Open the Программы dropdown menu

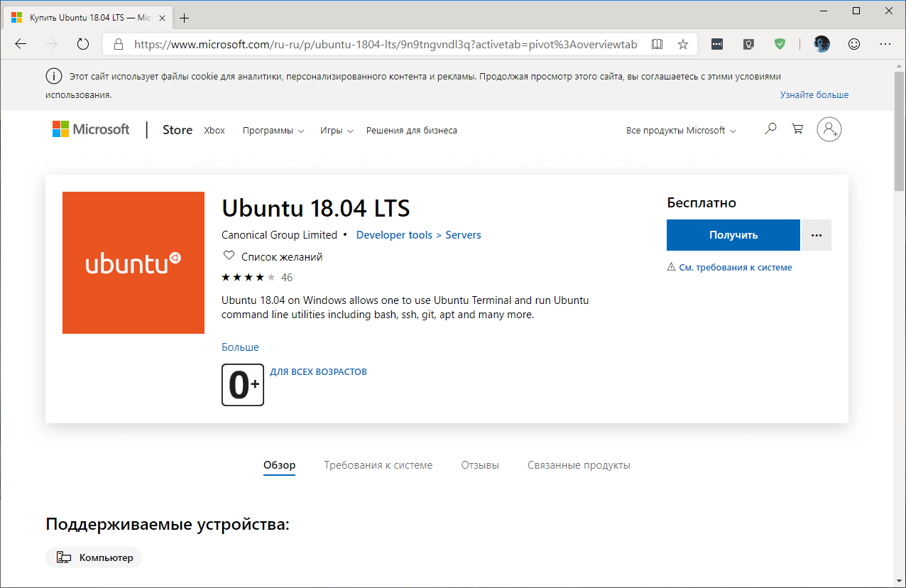click(x=273, y=131)
